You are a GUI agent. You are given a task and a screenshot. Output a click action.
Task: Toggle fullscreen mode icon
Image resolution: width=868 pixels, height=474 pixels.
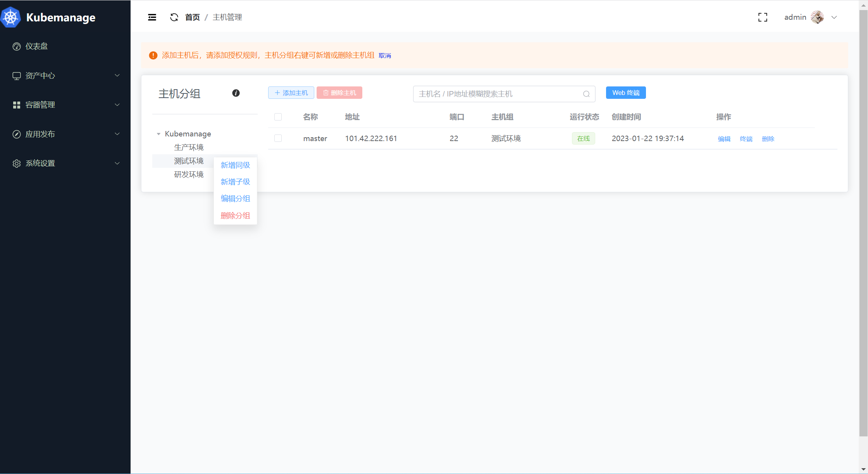click(762, 17)
